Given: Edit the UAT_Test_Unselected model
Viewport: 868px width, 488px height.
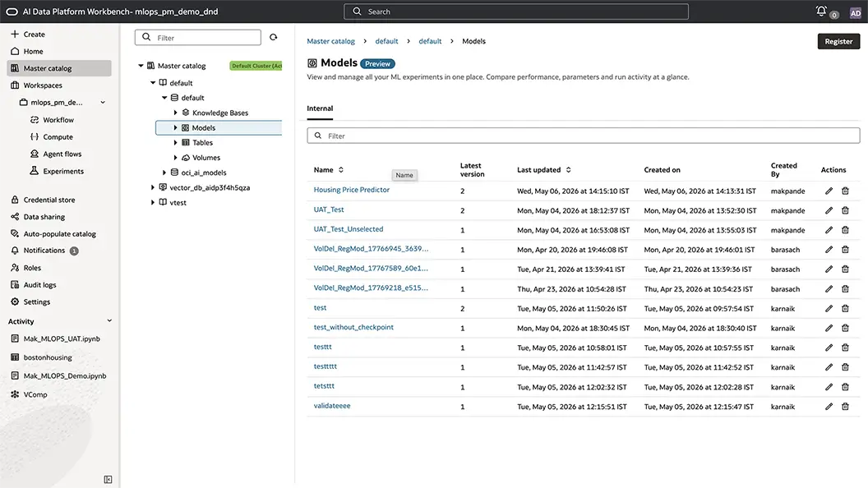Looking at the screenshot, I should tap(829, 229).
